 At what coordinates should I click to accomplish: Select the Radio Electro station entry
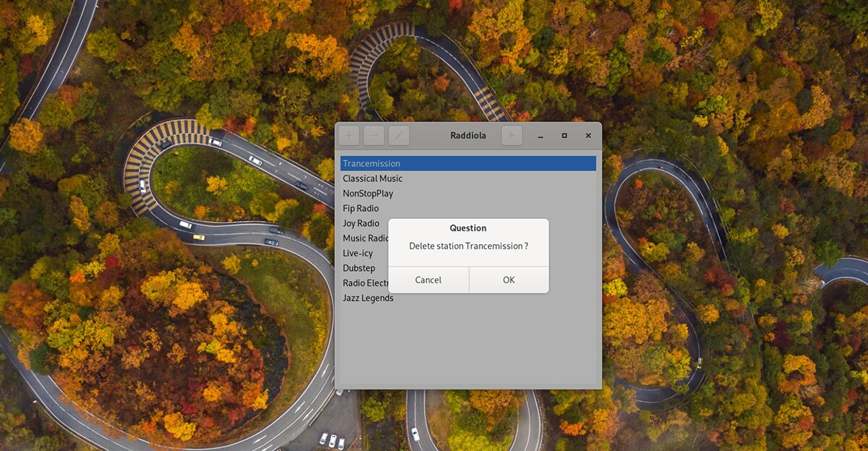click(x=365, y=283)
